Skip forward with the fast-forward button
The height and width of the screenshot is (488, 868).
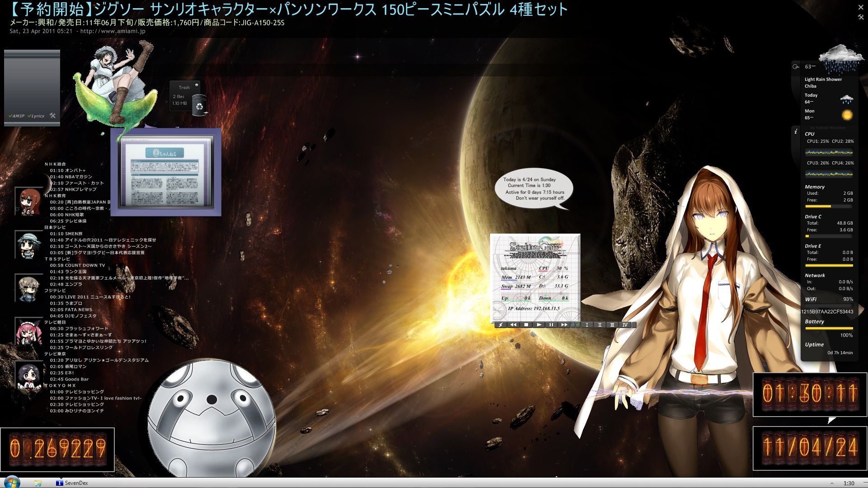564,325
